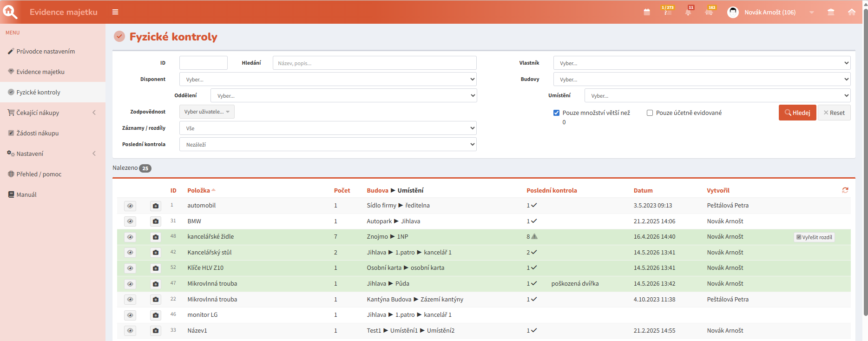Click eye icon for Kancelářský stůl row
Screen dimensions: 868x341
(130, 253)
